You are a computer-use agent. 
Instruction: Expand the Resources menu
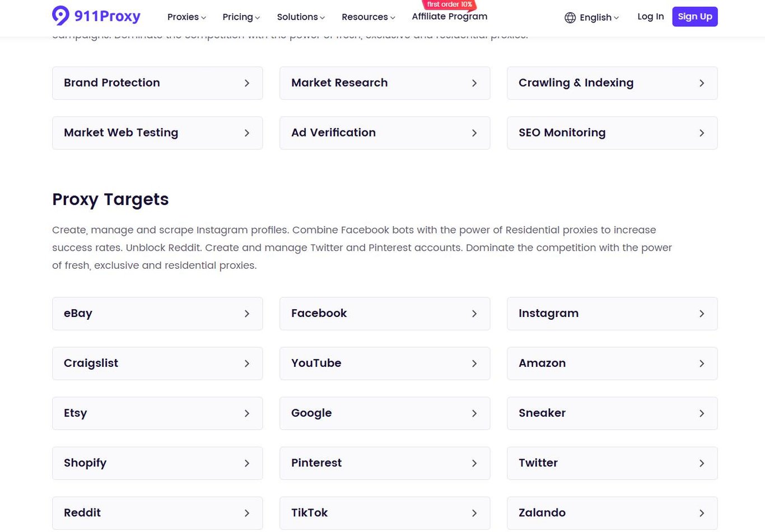click(368, 17)
